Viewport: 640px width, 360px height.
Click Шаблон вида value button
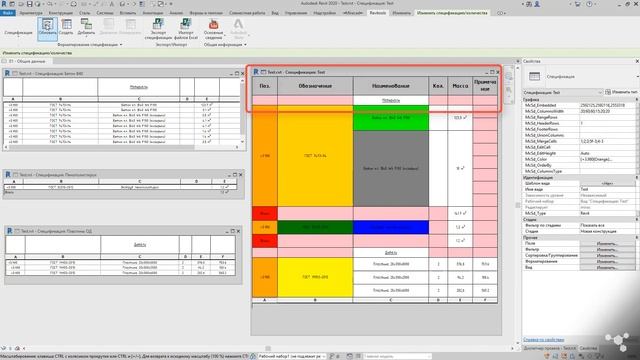(x=607, y=184)
